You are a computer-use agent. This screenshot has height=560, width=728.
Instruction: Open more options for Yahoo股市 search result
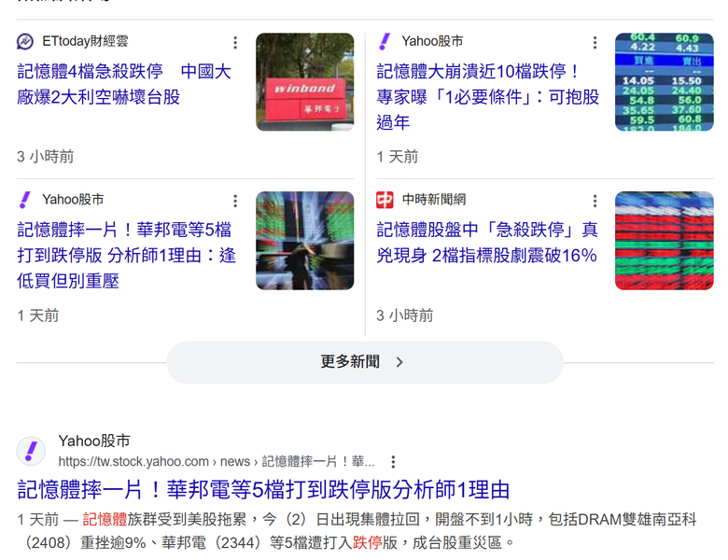click(393, 462)
